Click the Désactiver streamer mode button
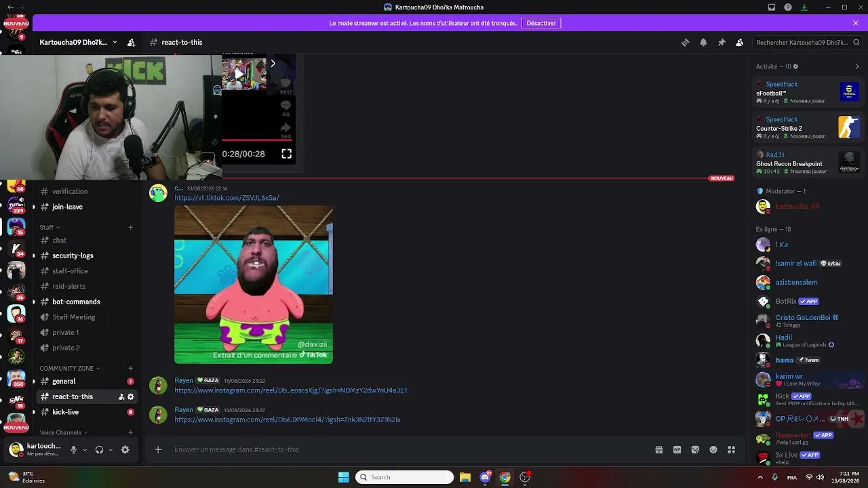 click(x=541, y=23)
